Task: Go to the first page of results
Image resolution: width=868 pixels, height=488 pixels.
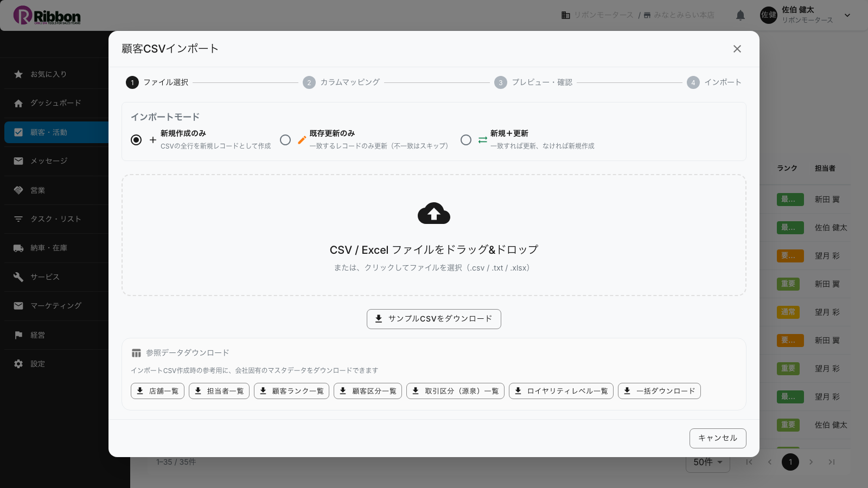Action: pos(749,462)
